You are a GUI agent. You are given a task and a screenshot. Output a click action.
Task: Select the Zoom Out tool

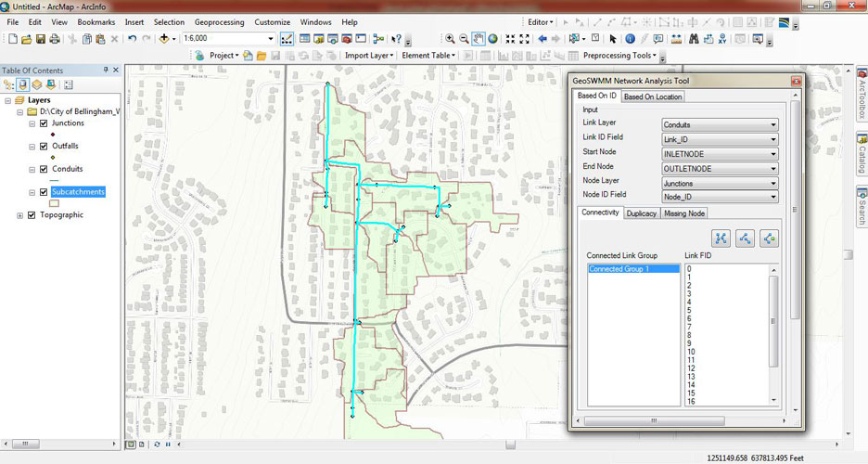pos(464,39)
